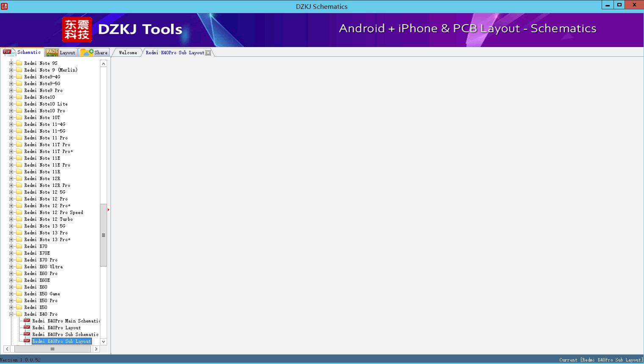
Task: Click the Redmi Note9 Pro folder icon
Action: coord(19,90)
